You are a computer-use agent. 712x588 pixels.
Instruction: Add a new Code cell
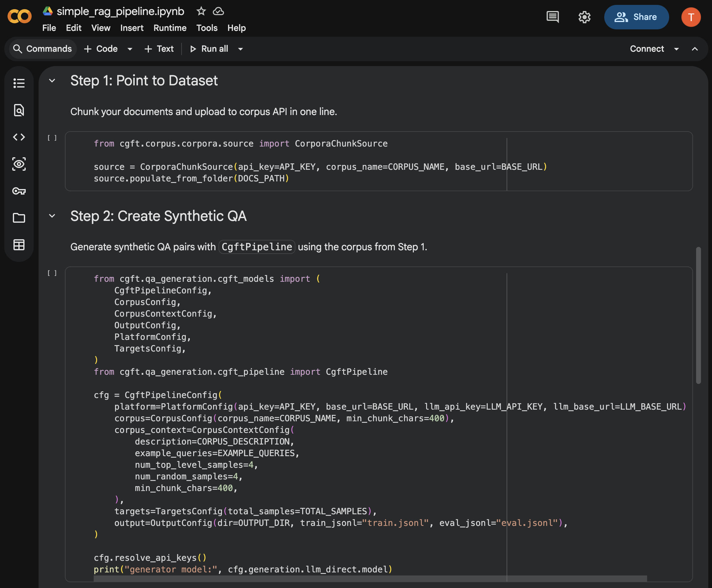point(101,49)
